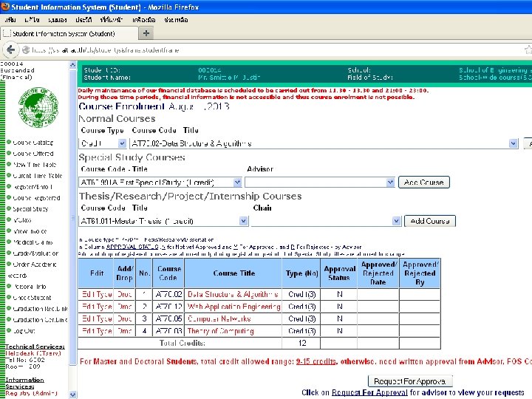The image size is (532, 399).
Task: Click the Total Credits value 12
Action: coord(302,343)
